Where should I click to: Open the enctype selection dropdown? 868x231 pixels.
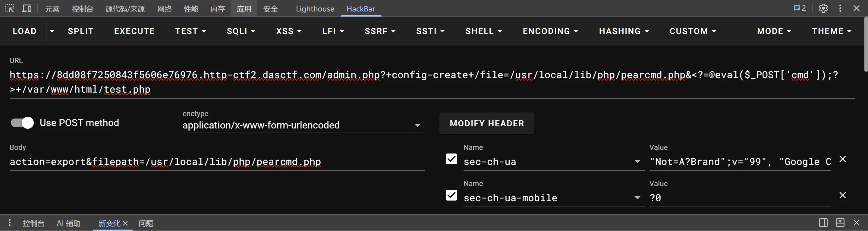coord(303,125)
